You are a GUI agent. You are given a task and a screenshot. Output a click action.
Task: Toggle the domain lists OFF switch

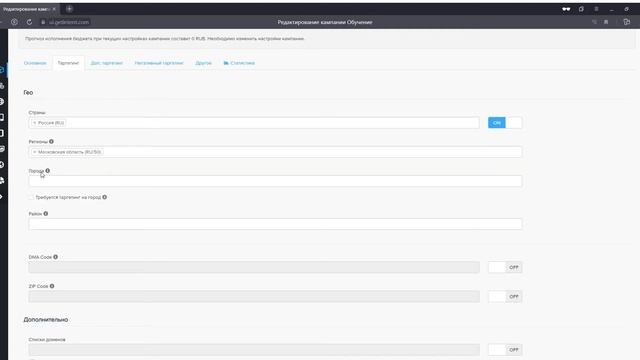tap(505, 350)
